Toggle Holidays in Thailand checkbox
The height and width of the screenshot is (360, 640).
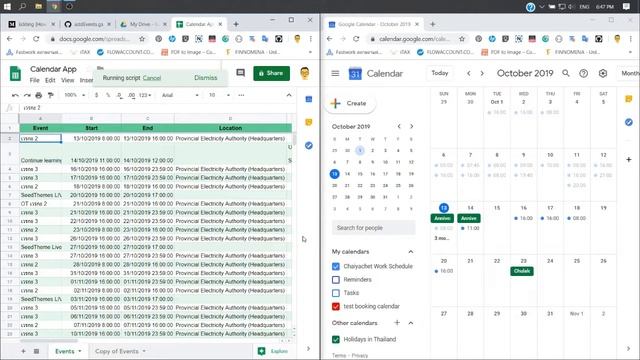click(x=336, y=339)
